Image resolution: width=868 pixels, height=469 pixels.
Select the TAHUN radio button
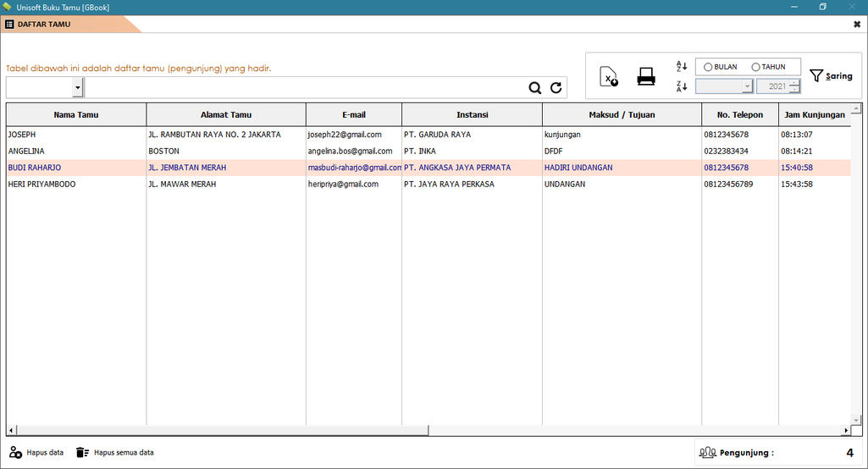[x=756, y=67]
